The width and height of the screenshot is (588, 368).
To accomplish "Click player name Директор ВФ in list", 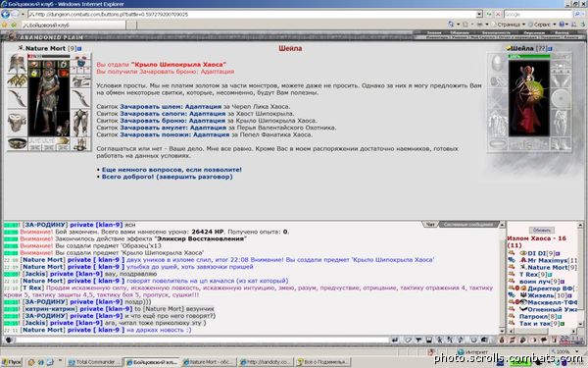I will (x=550, y=289).
